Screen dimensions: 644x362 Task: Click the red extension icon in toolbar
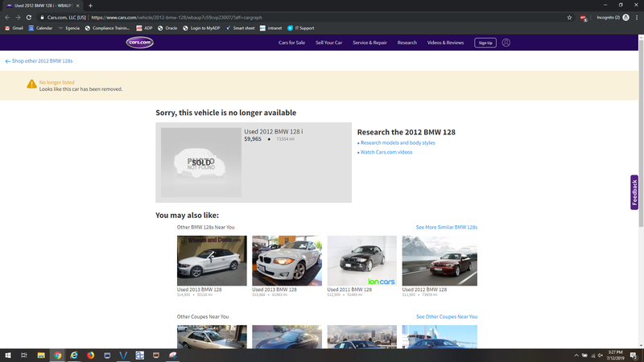point(583,18)
